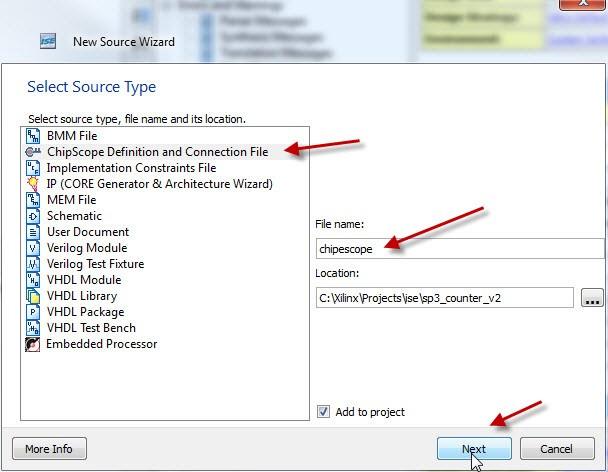Select User Document entry
This screenshot has height=472, width=608.
[88, 232]
